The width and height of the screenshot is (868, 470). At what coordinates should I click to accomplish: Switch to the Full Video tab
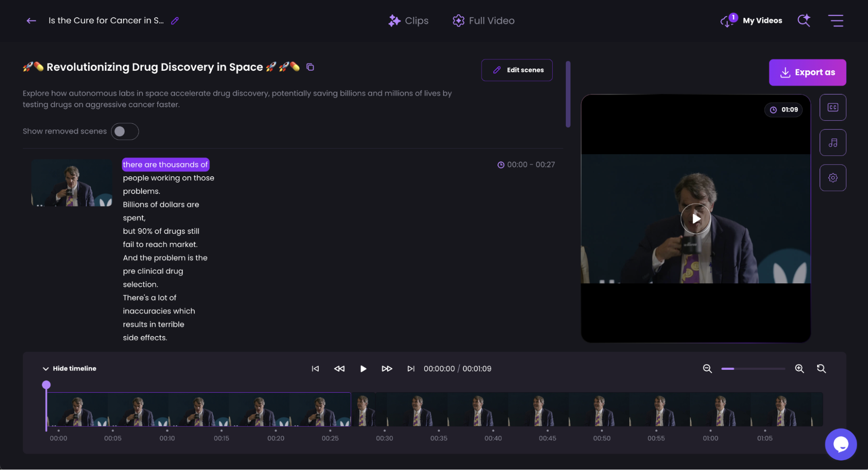[x=483, y=20]
